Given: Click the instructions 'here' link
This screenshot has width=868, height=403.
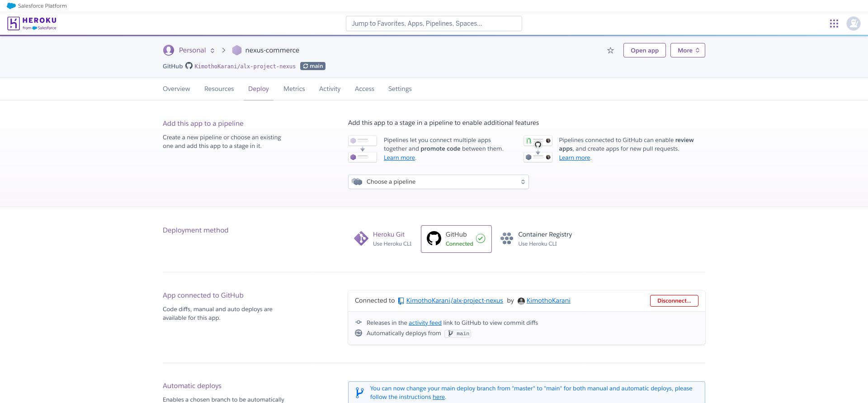Looking at the screenshot, I should pyautogui.click(x=439, y=397).
